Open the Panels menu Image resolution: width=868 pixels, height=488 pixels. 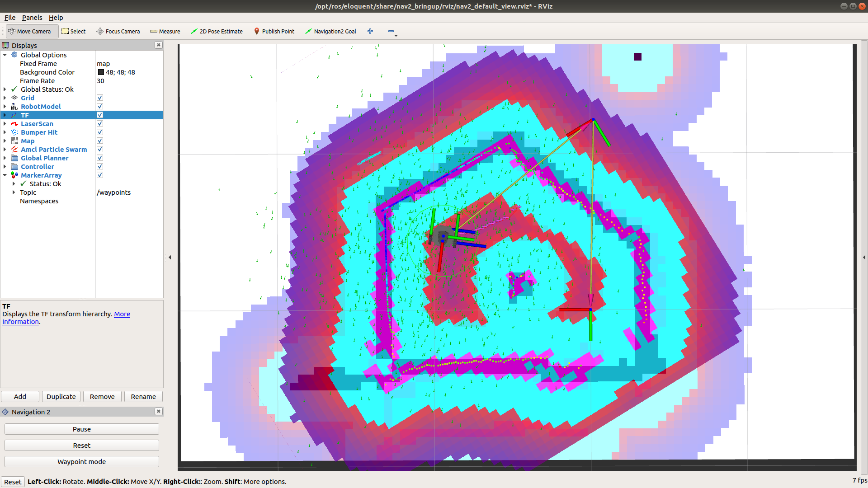[32, 18]
